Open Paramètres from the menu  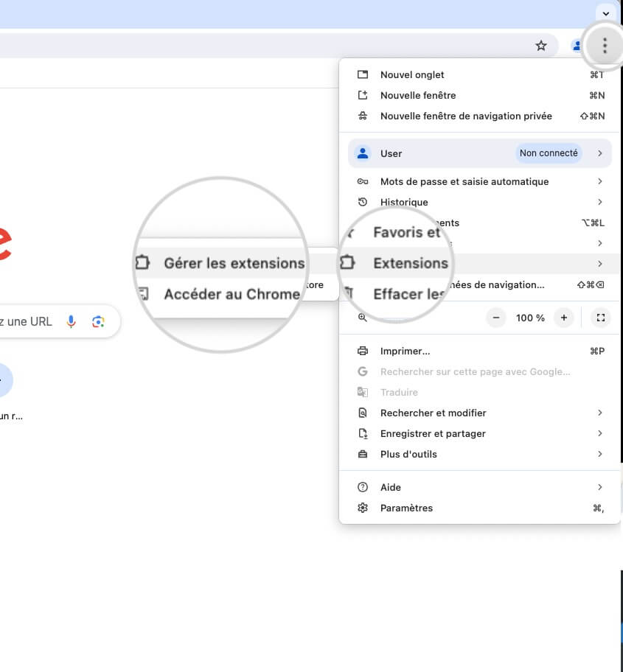[480, 508]
